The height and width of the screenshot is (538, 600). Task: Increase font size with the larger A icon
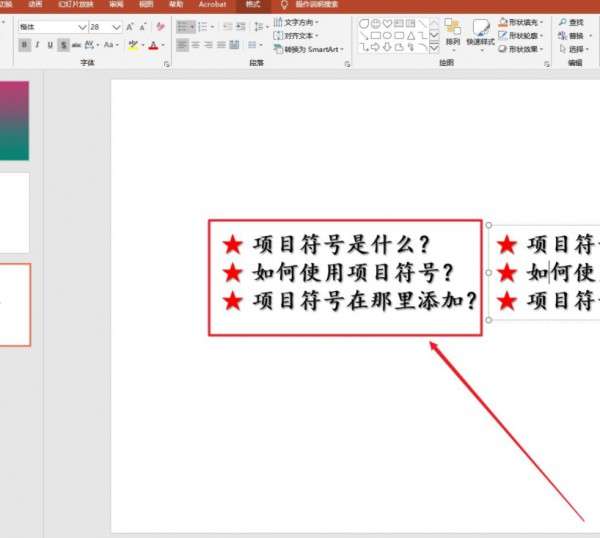(128, 27)
